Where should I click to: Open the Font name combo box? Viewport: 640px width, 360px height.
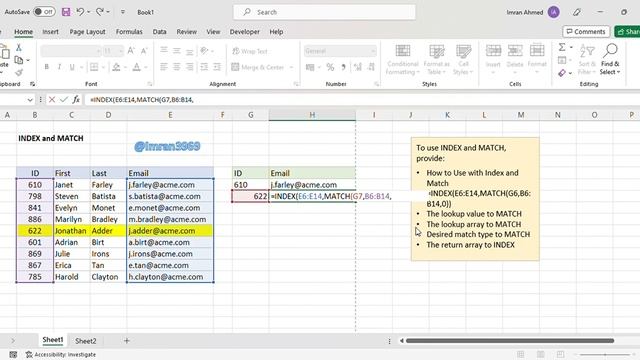tap(71, 51)
